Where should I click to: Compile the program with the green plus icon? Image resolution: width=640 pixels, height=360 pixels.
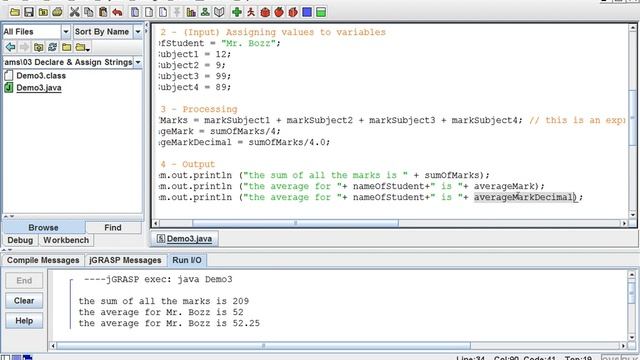(237, 12)
